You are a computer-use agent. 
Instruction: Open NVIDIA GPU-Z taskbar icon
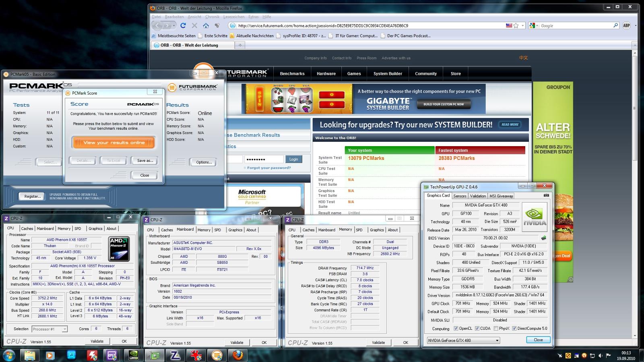tap(133, 355)
